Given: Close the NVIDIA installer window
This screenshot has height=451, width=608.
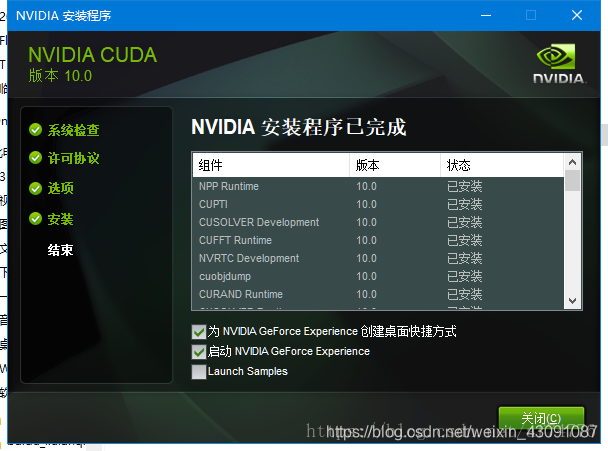Looking at the screenshot, I should 577,16.
